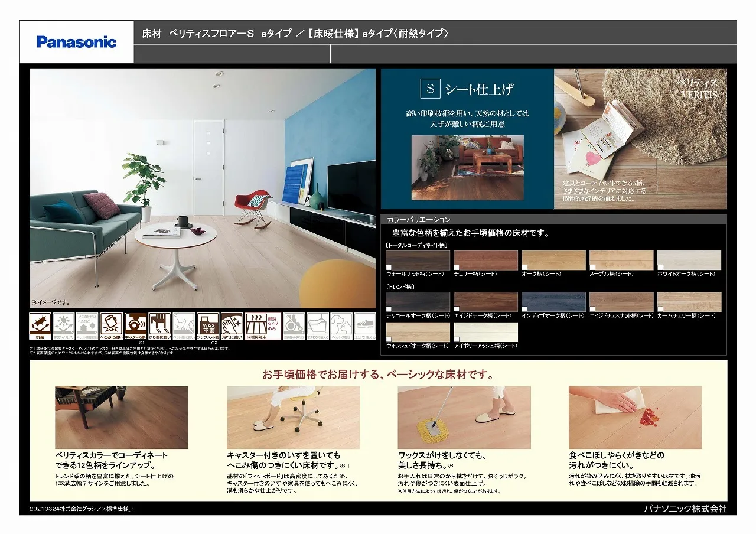
Task: Click the WAX不要 wax-free icon
Action: (x=208, y=326)
